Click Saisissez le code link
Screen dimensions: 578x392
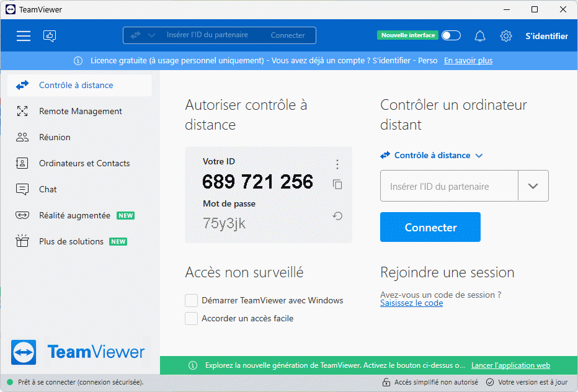pyautogui.click(x=411, y=303)
